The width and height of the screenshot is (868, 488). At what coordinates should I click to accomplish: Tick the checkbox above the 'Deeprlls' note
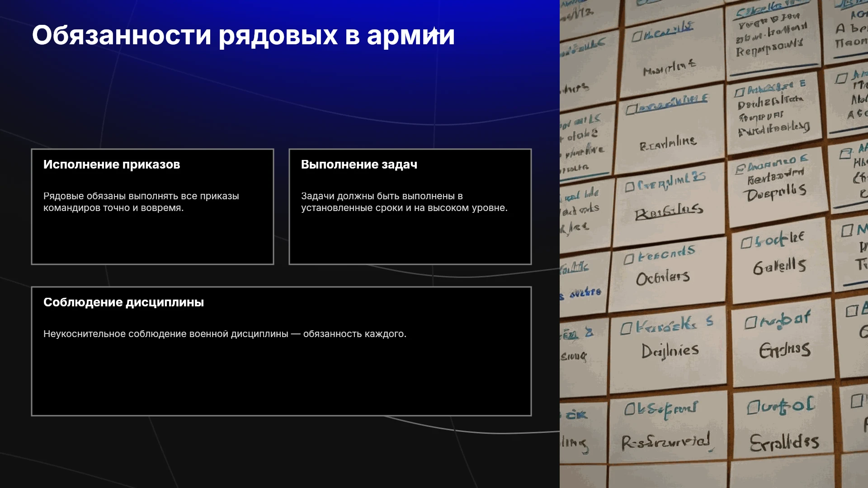coord(740,169)
